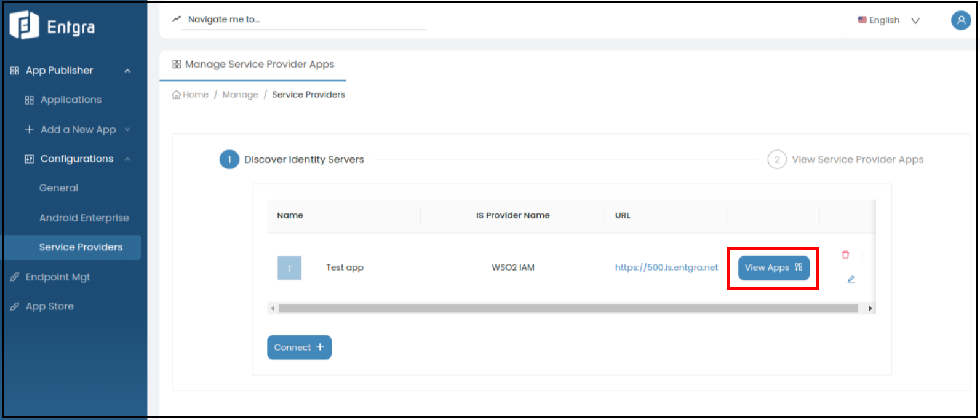Open General configurations
980x420 pixels.
59,188
